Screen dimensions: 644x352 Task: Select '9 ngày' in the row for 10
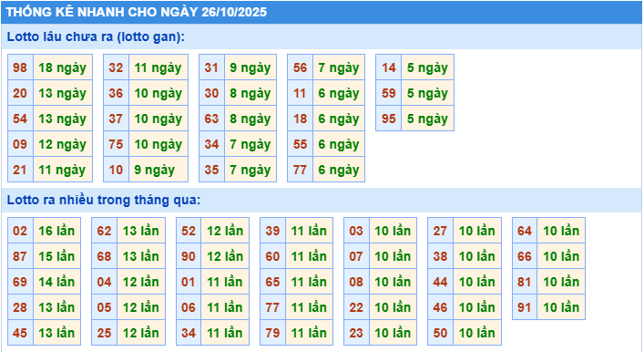158,170
